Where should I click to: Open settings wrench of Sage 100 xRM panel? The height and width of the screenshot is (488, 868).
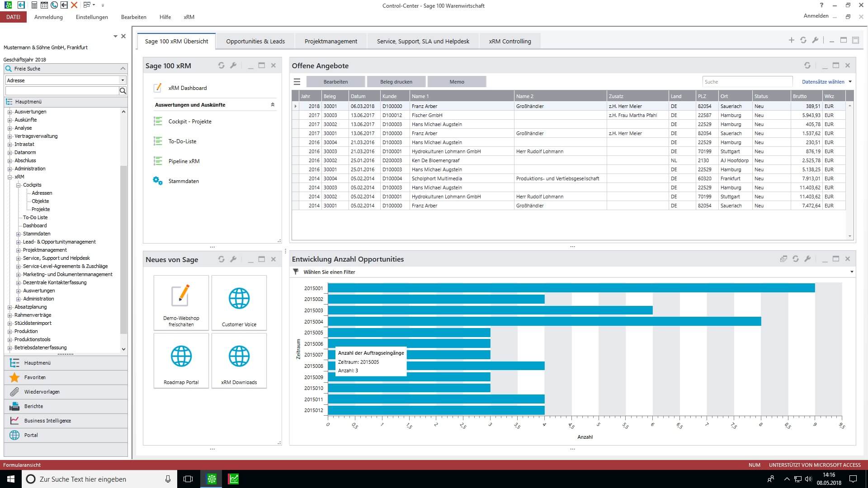coord(233,66)
